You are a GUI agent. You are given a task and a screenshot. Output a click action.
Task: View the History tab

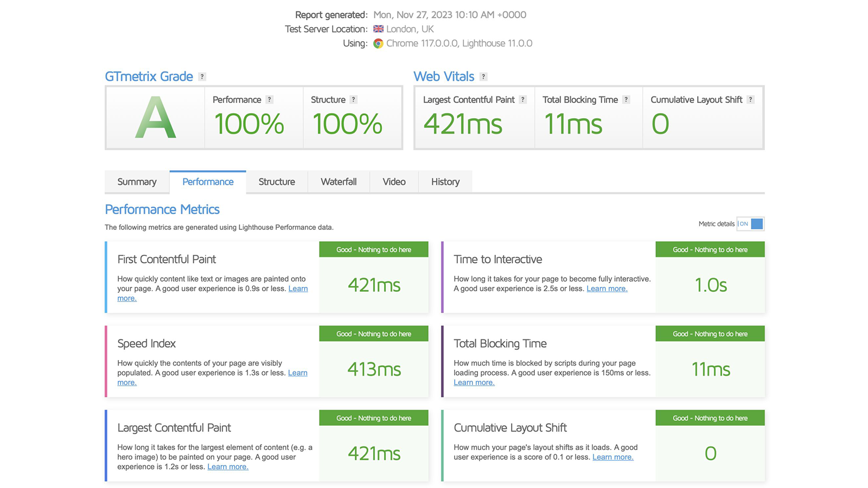click(445, 182)
